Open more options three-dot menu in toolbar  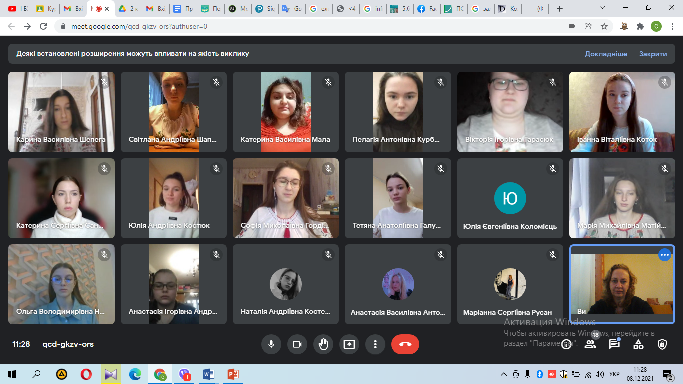tap(375, 344)
